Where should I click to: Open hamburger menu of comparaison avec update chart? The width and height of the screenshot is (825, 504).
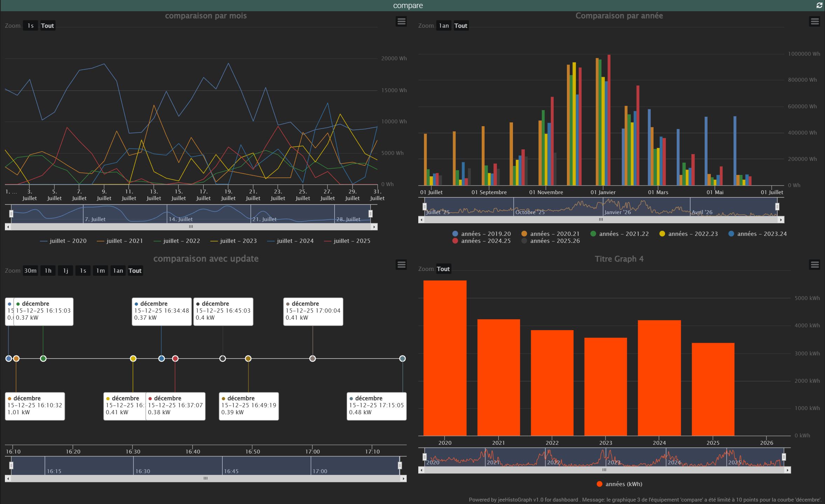click(401, 265)
